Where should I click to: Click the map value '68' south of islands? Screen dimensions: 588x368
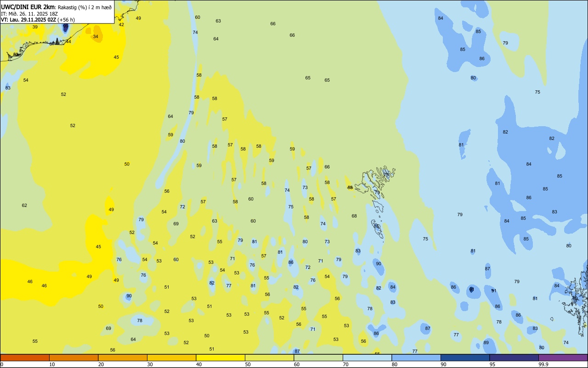click(x=354, y=216)
